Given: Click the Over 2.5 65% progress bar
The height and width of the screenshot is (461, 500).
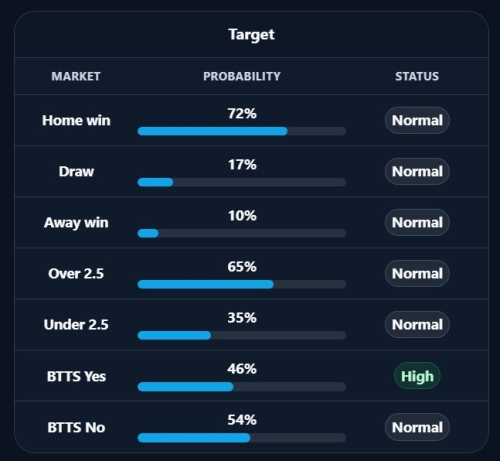Looking at the screenshot, I should pos(242,284).
